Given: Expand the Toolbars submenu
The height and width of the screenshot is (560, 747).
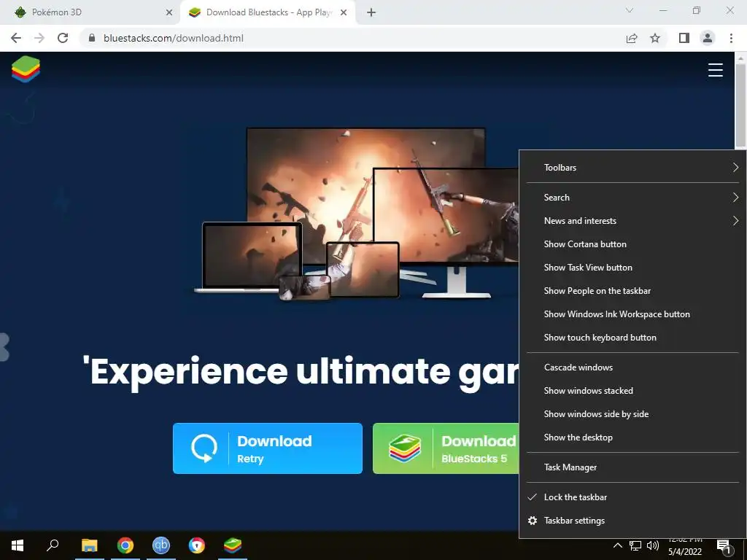Looking at the screenshot, I should click(632, 168).
